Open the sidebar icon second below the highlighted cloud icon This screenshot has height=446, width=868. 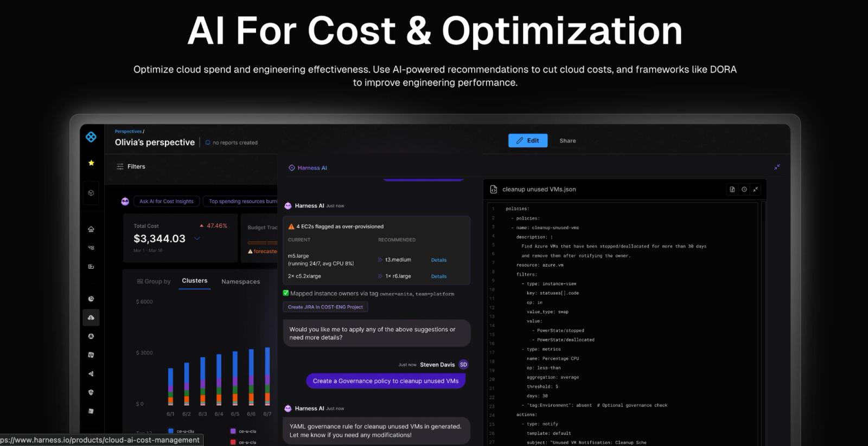pos(91,355)
